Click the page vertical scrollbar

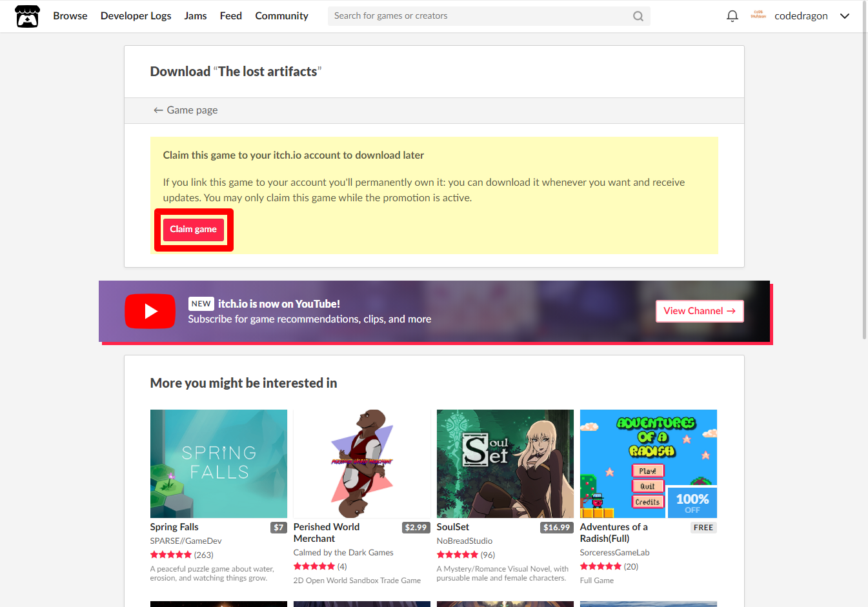tap(865, 170)
